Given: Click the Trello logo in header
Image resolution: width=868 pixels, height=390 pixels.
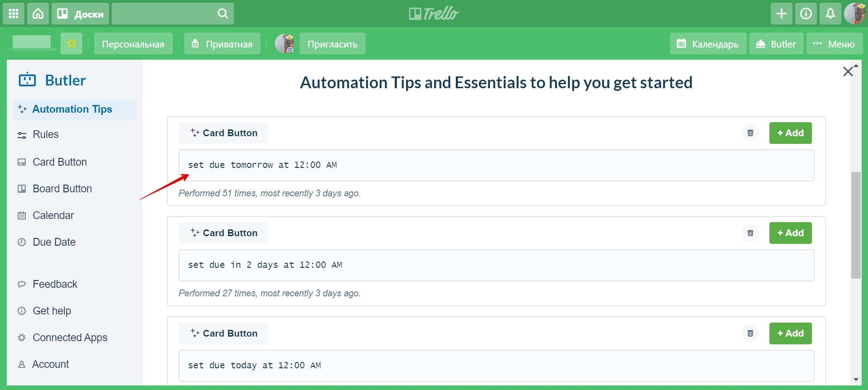Looking at the screenshot, I should (x=434, y=14).
